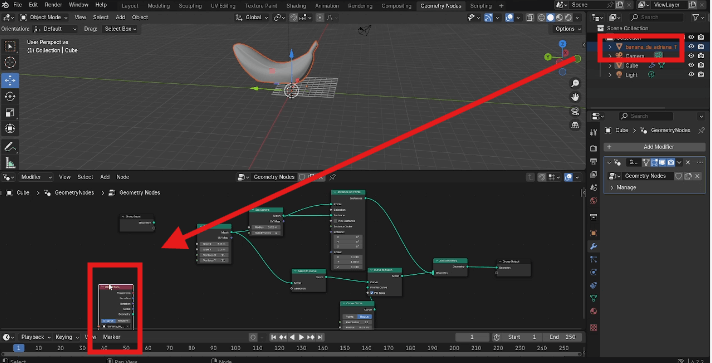
Task: Click the timeline End frame field
Action: (562, 337)
